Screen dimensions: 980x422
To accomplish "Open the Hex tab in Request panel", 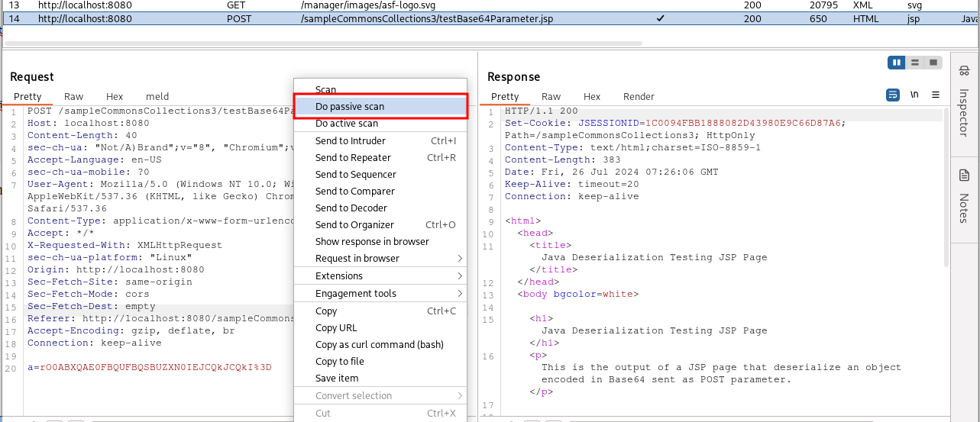I will coord(115,97).
